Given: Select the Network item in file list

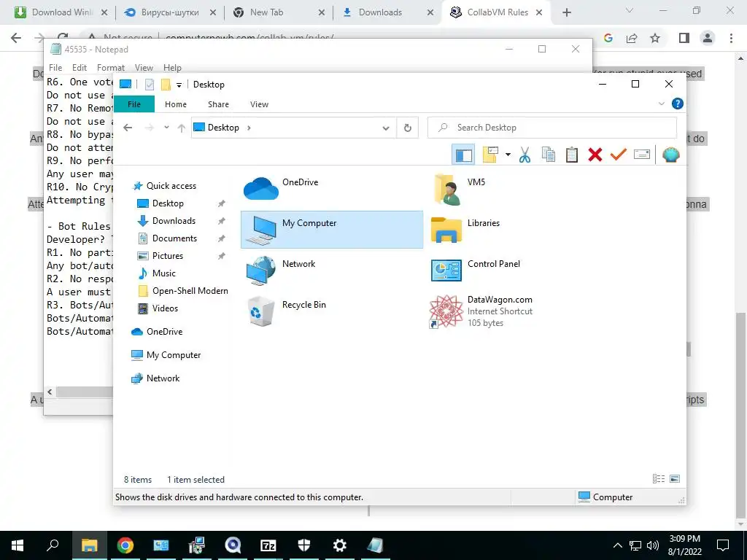Looking at the screenshot, I should pyautogui.click(x=332, y=271).
